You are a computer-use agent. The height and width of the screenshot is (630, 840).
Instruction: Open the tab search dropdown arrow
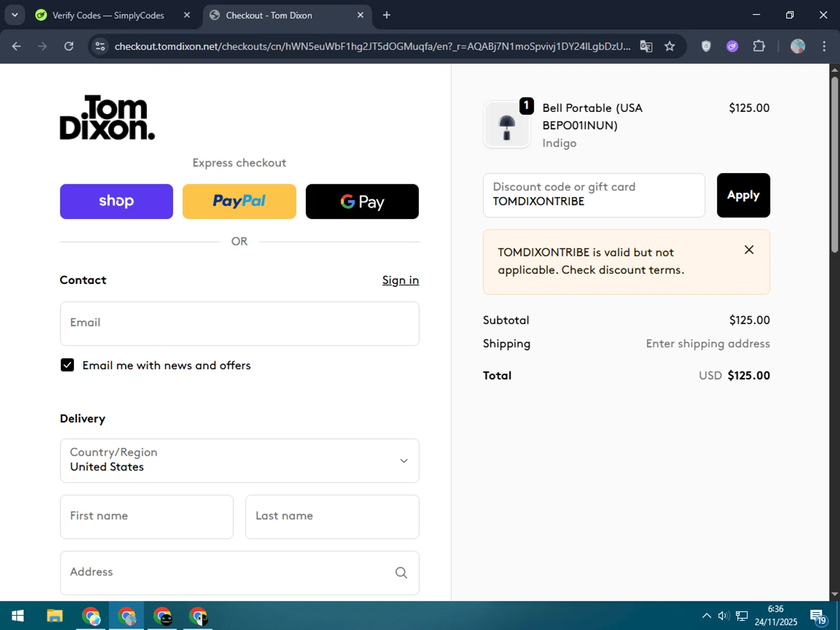15,15
